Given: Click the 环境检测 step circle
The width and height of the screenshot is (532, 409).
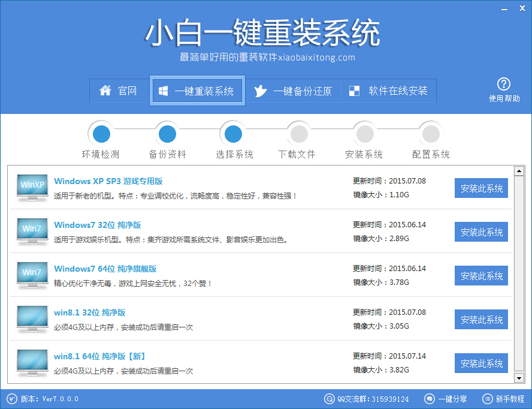Looking at the screenshot, I should pos(101,133).
